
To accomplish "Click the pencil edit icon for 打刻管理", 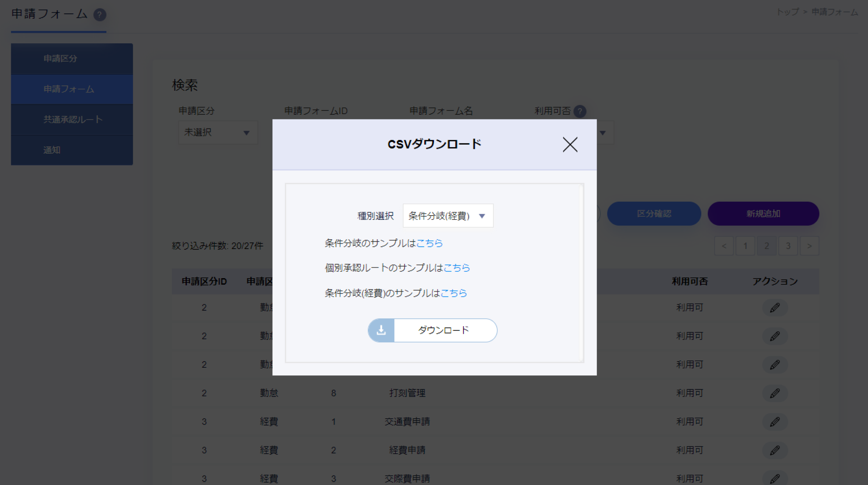I will [775, 393].
